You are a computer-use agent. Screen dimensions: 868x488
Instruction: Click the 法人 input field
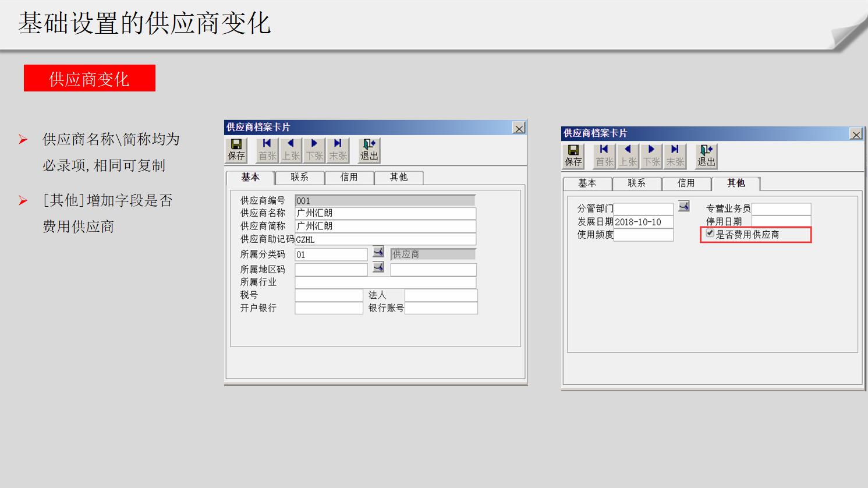point(441,295)
